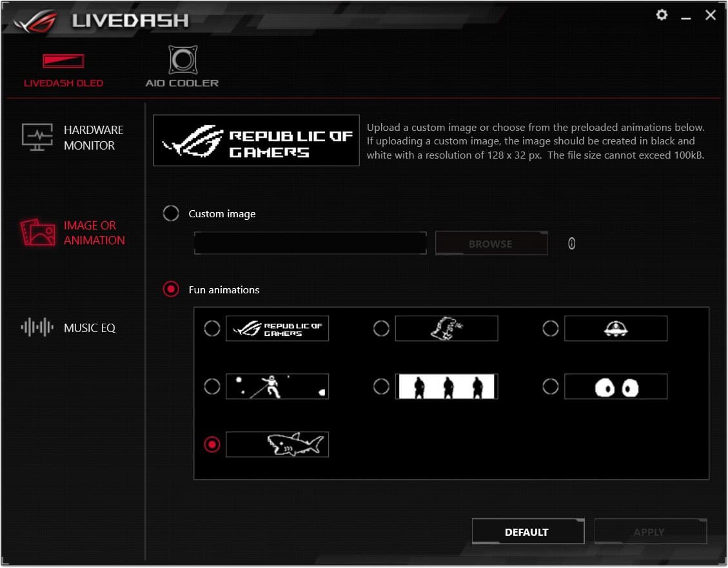
Task: Open IMAGE OR ANIMATION section
Action: coord(72,233)
